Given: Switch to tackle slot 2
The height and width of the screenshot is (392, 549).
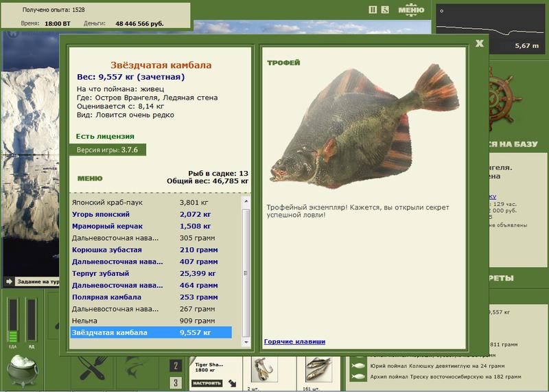Looking at the screenshot, I should pyautogui.click(x=176, y=366).
